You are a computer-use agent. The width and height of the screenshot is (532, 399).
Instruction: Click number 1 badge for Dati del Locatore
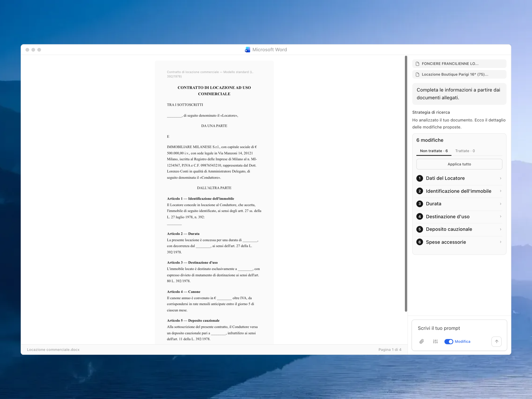[x=419, y=178]
